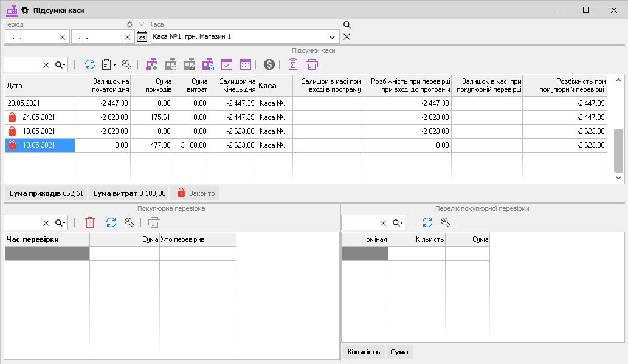The image size is (628, 364).
Task: Click the 477,00 income cell
Action: pyautogui.click(x=152, y=145)
